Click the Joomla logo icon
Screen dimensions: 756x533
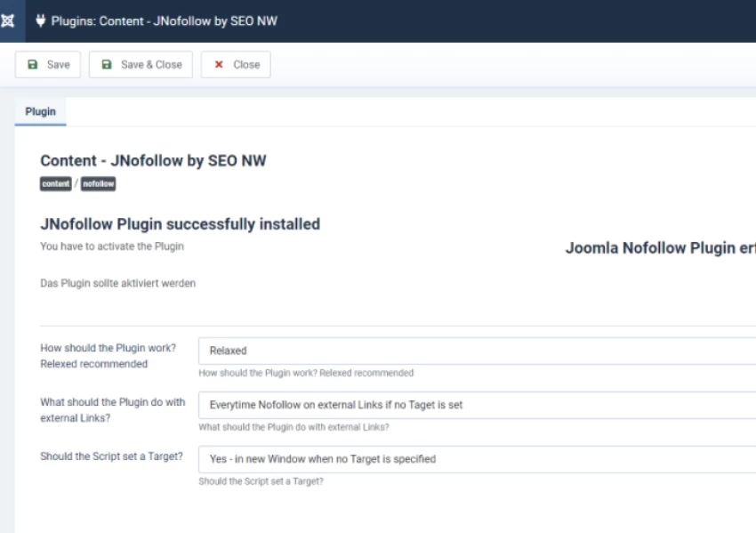click(8, 20)
